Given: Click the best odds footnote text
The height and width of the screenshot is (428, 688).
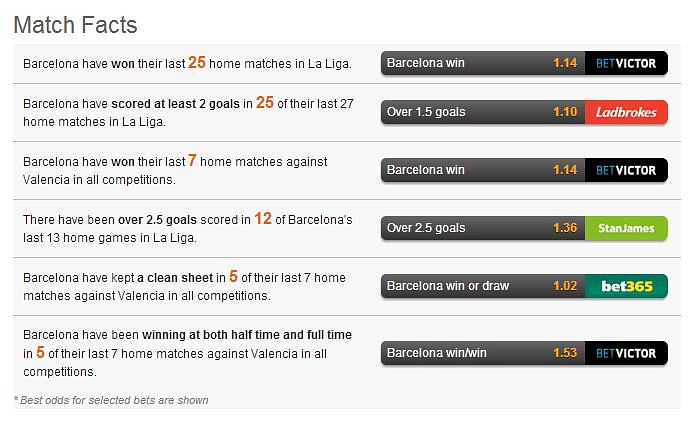Looking at the screenshot, I should coord(111,400).
